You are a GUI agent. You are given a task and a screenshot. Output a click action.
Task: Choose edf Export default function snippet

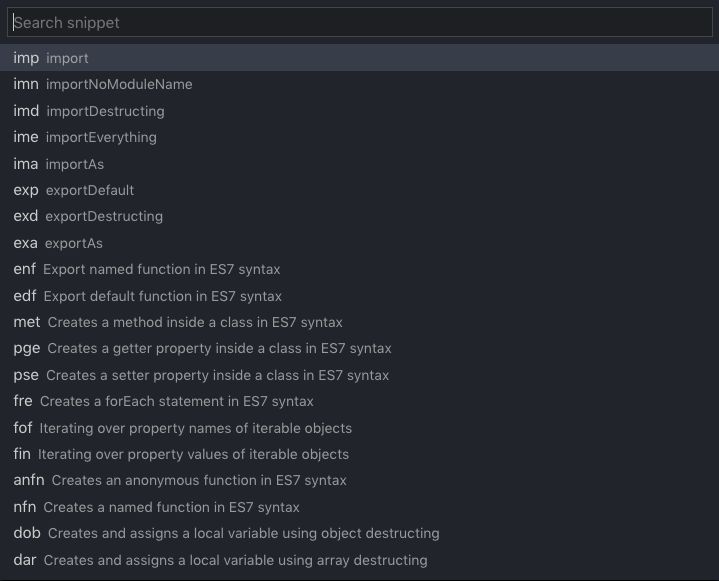148,296
